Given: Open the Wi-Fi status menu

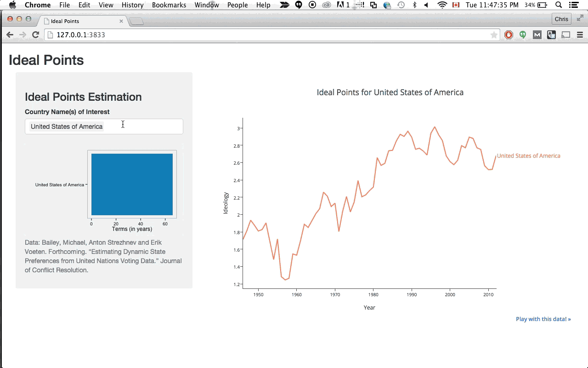Looking at the screenshot, I should pyautogui.click(x=442, y=5).
